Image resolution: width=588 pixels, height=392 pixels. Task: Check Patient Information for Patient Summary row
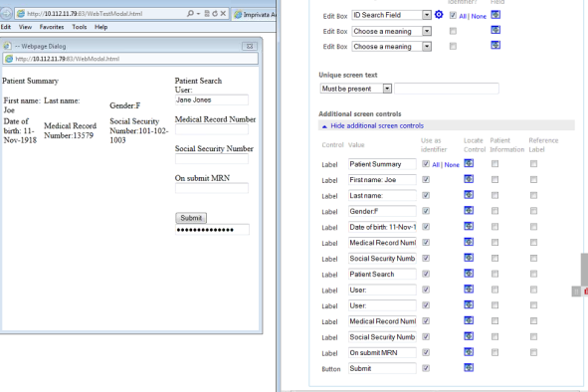click(495, 164)
